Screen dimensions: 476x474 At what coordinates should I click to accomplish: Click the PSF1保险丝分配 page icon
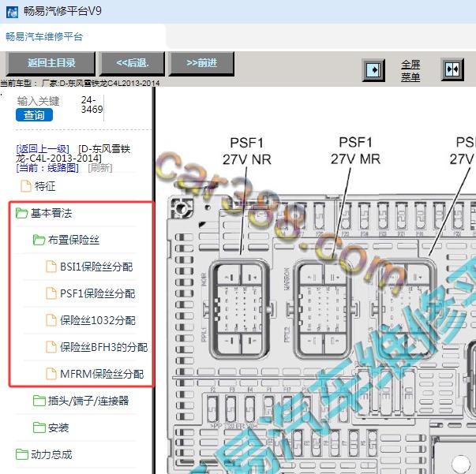click(x=51, y=293)
